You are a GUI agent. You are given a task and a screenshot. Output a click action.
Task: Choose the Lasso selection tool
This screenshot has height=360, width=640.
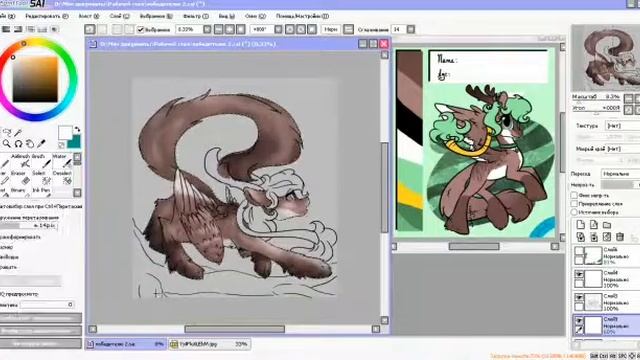tap(7, 133)
